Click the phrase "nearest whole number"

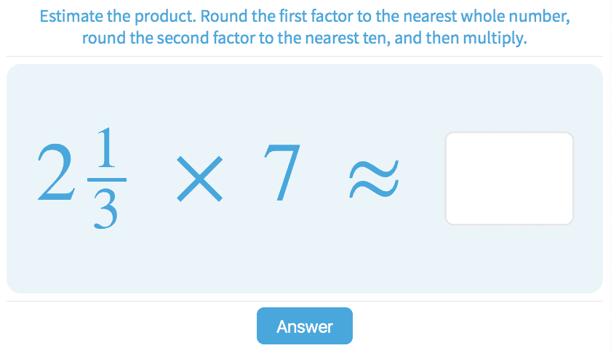483,17
